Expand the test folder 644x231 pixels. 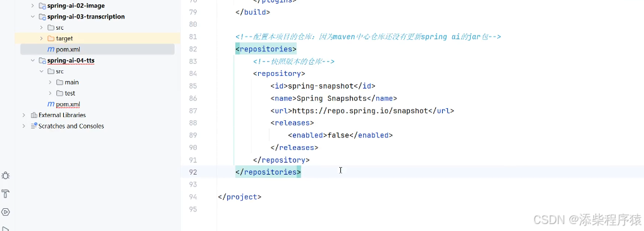(x=50, y=93)
